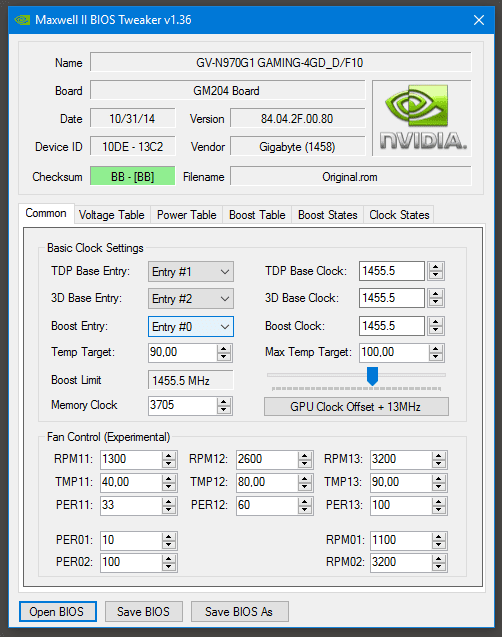This screenshot has width=502, height=637.
Task: Close the Maxwell II BIOS Tweaker window
Action: [479, 20]
